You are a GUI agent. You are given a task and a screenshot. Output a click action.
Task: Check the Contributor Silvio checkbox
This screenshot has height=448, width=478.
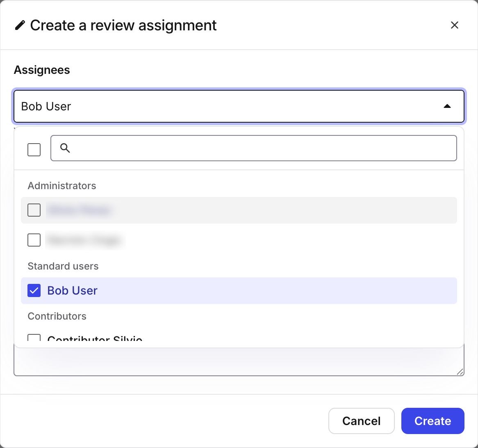[x=34, y=338]
